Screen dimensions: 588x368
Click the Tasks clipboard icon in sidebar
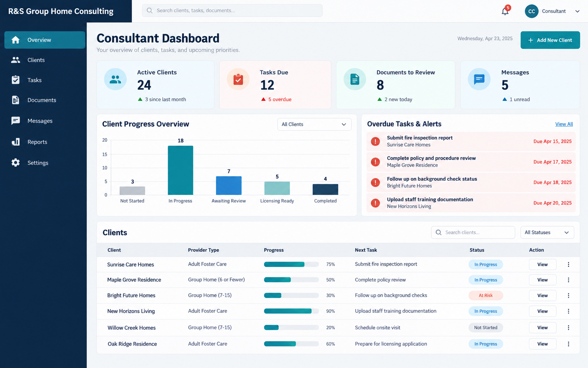point(16,80)
